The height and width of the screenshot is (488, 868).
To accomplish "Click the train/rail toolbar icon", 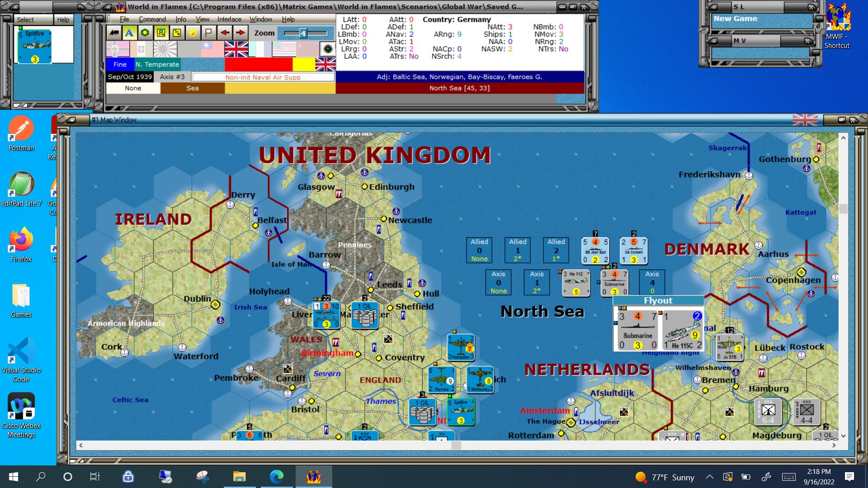I will [x=114, y=33].
